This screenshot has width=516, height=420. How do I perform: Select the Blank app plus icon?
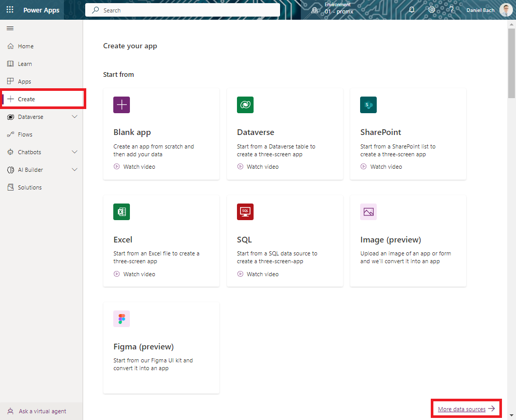tap(122, 105)
